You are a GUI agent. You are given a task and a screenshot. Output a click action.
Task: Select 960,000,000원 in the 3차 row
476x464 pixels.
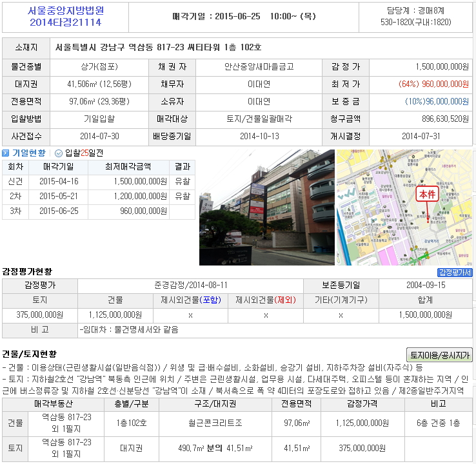click(143, 211)
